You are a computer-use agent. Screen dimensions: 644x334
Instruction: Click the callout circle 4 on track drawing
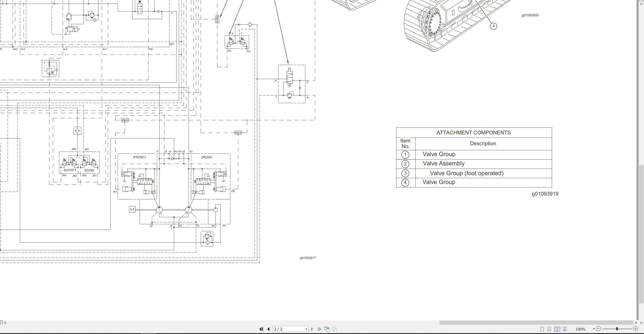coord(494,26)
